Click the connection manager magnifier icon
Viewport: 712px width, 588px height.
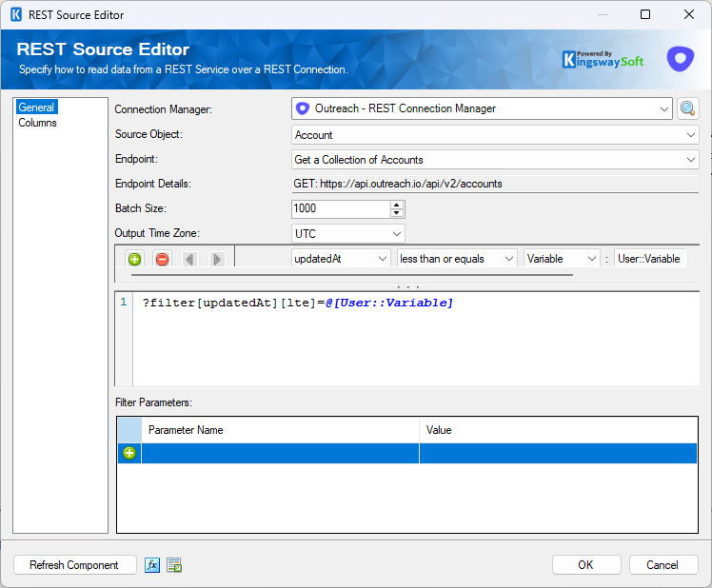point(687,109)
